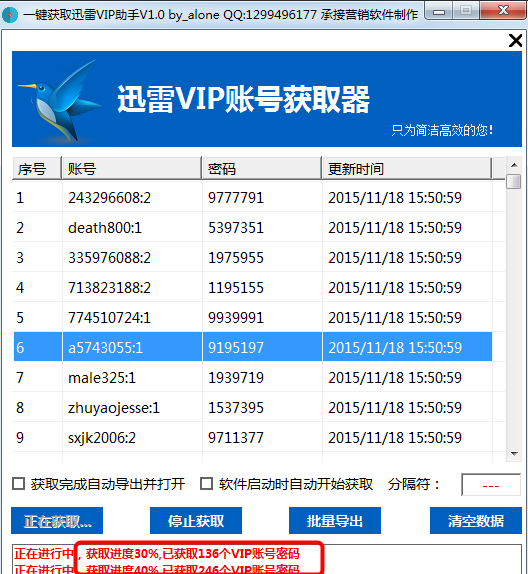528x574 pixels.
Task: Sort by 序号 column header
Action: [37, 169]
